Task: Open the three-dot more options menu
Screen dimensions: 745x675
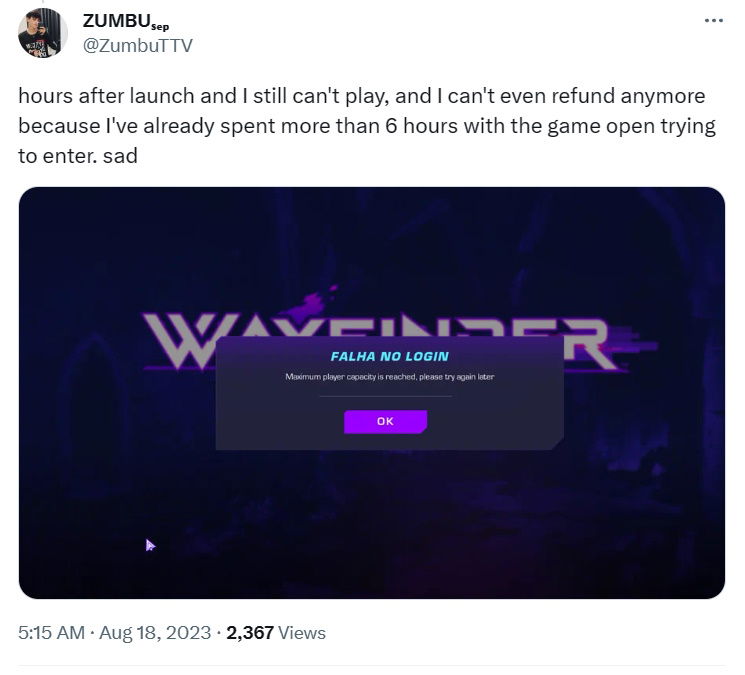Action: [713, 20]
